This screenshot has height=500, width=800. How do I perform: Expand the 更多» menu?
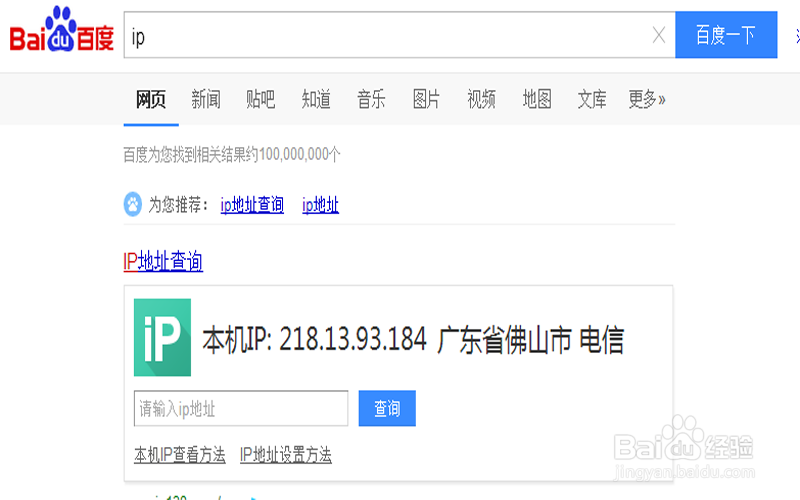click(x=647, y=99)
